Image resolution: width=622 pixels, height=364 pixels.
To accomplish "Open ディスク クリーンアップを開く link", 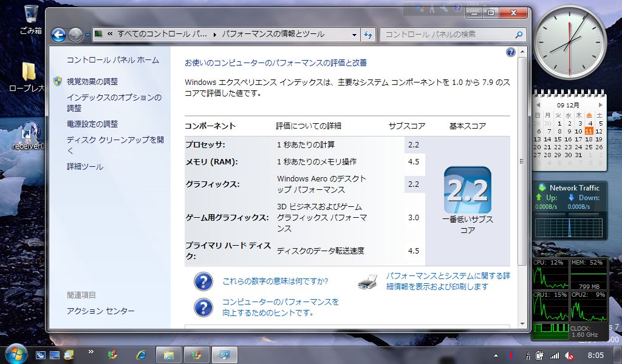I will 115,146.
